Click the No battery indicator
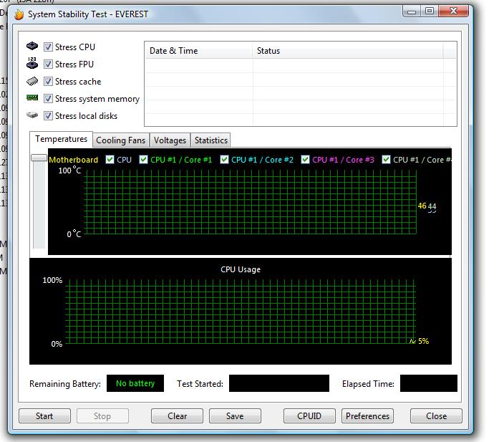This screenshot has width=504, height=442. point(135,383)
